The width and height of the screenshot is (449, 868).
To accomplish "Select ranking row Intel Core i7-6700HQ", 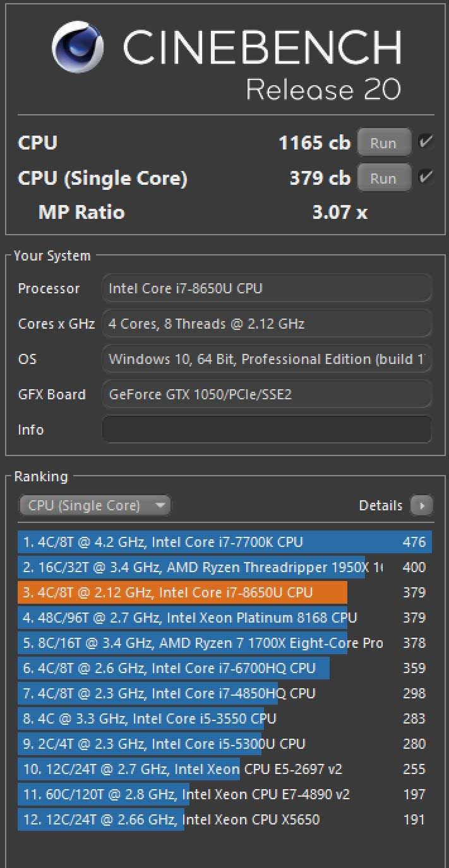I will point(225,668).
